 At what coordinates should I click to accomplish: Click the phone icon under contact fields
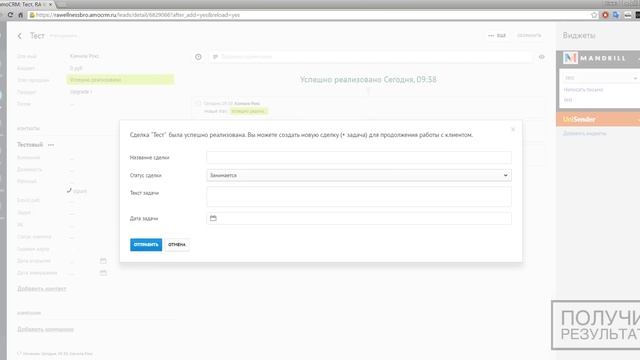point(69,190)
